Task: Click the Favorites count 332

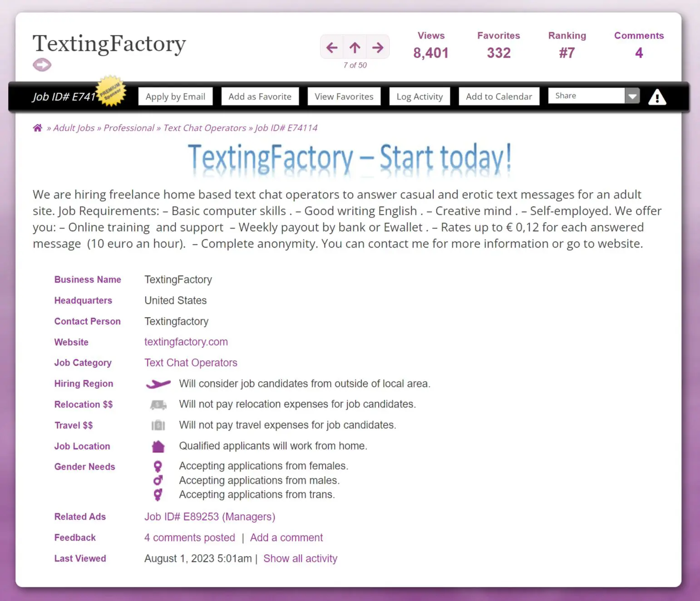Action: pyautogui.click(x=498, y=53)
